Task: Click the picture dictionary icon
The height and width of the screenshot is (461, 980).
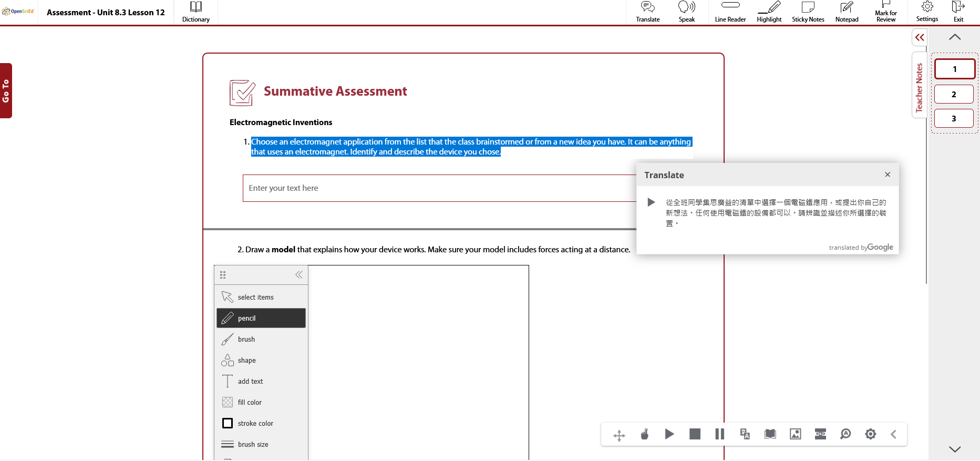Action: pos(796,434)
